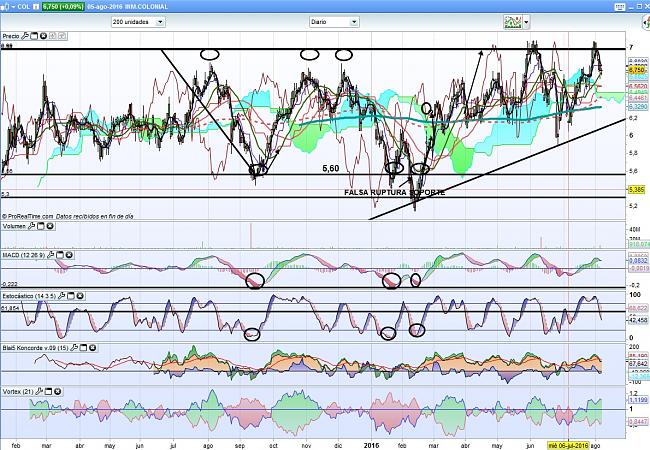Open MACD (12 26 9) settings wrench
This screenshot has height=450, width=650.
(51, 255)
